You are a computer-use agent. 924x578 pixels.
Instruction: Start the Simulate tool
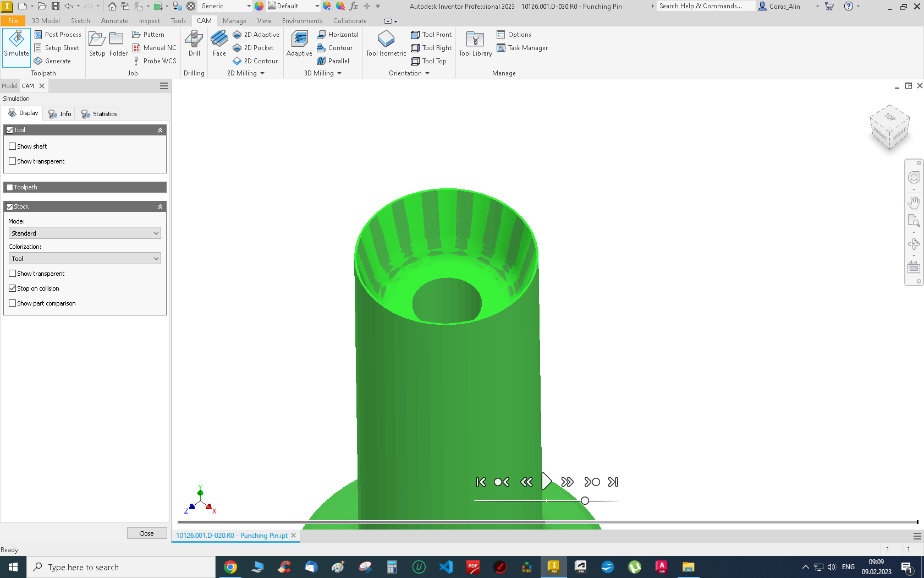(16, 47)
